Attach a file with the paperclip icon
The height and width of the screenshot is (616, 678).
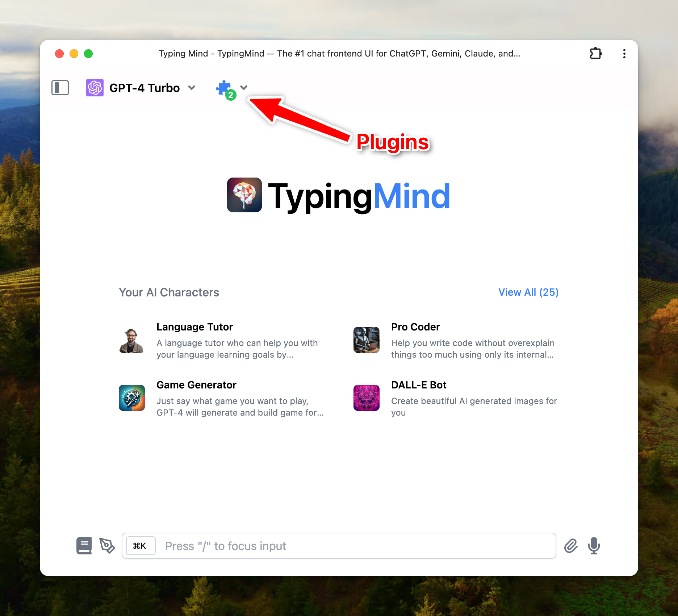tap(571, 546)
